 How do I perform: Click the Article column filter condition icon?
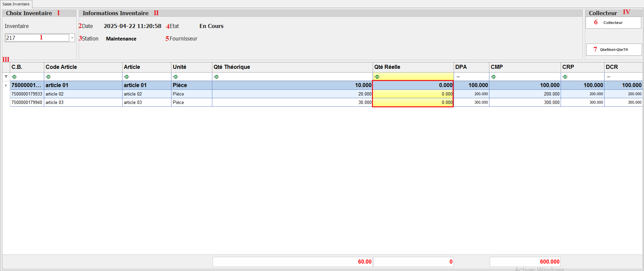tap(127, 77)
